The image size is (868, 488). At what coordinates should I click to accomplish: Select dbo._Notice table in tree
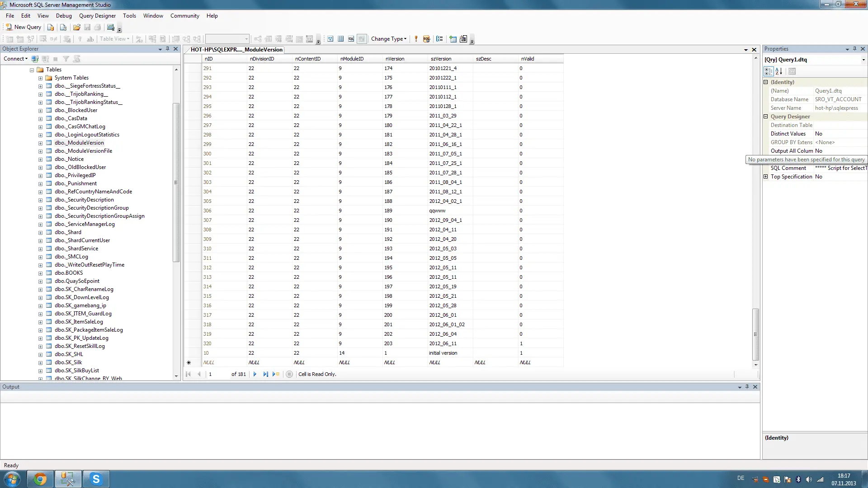(69, 159)
